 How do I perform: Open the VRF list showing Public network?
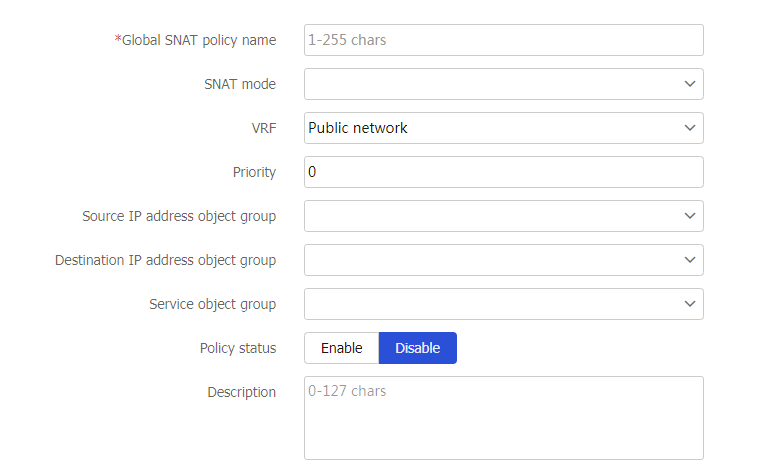[490, 128]
